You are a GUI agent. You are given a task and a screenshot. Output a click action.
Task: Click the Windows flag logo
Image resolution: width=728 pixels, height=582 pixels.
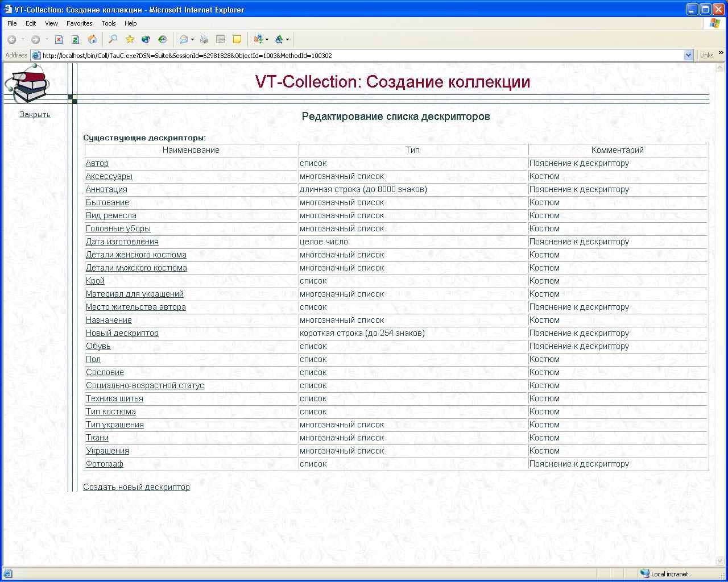click(x=715, y=23)
